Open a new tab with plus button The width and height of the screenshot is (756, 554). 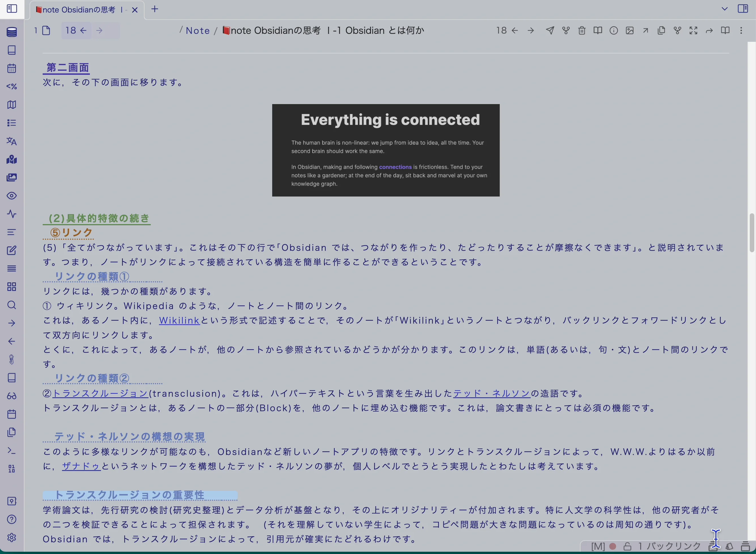click(155, 9)
